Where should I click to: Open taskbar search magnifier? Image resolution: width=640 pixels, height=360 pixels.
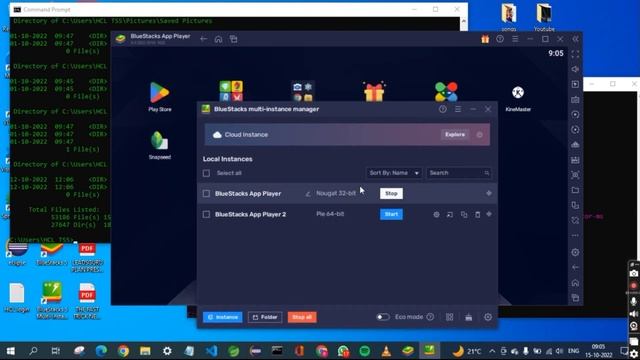point(33,351)
